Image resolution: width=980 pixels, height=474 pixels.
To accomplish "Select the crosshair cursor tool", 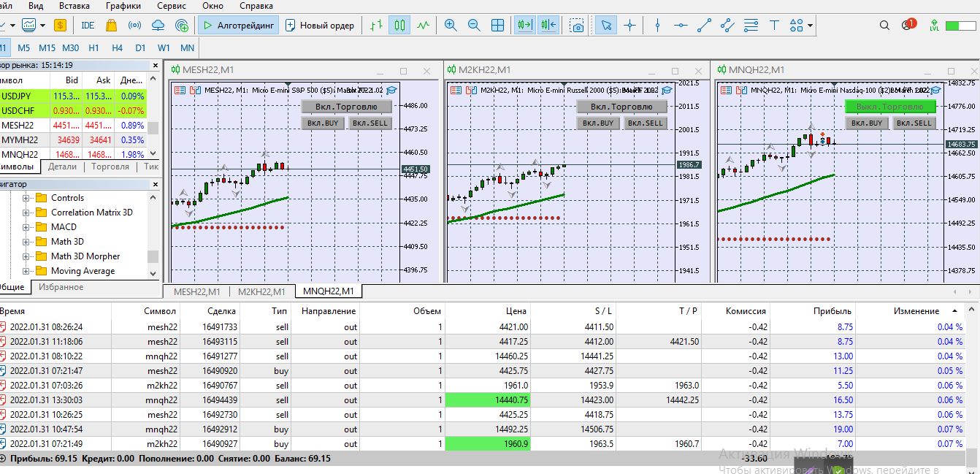I will [629, 26].
